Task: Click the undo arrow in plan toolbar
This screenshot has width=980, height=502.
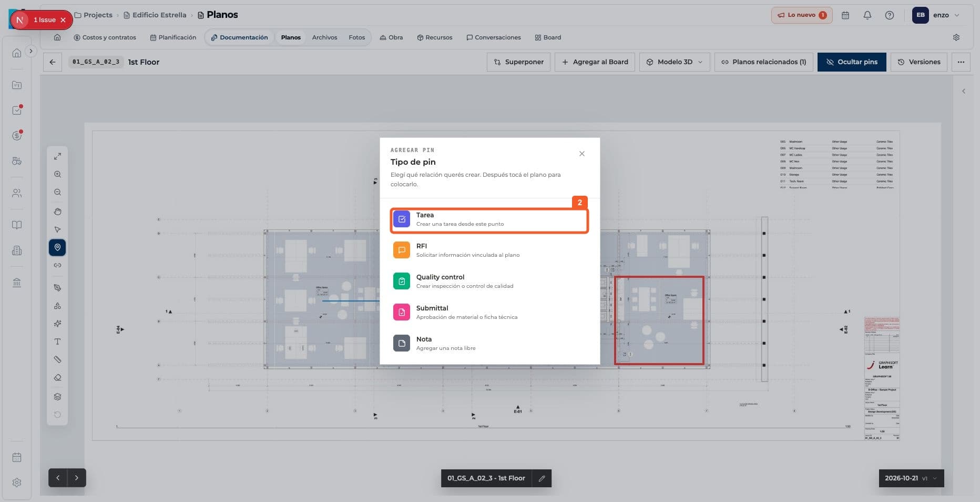Action: coord(58,415)
